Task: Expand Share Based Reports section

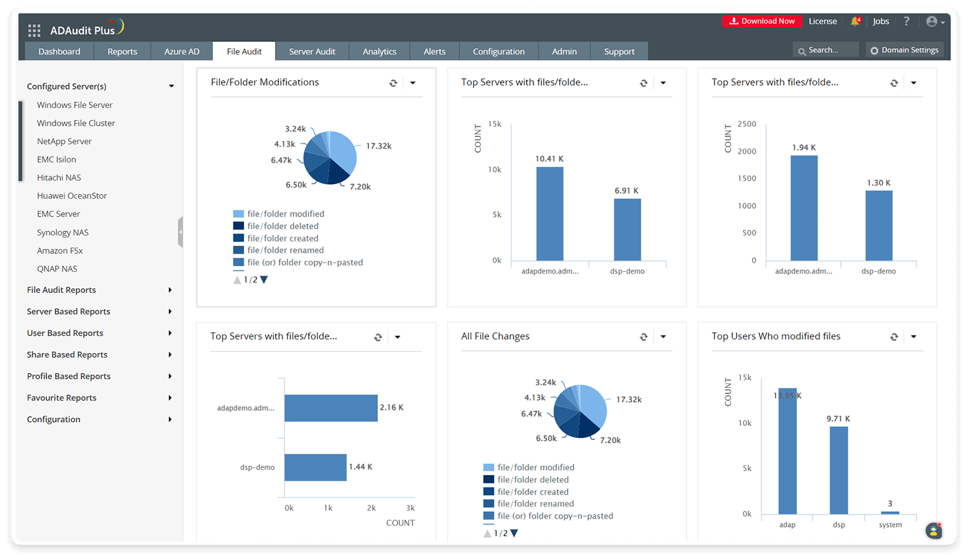Action: pos(170,355)
